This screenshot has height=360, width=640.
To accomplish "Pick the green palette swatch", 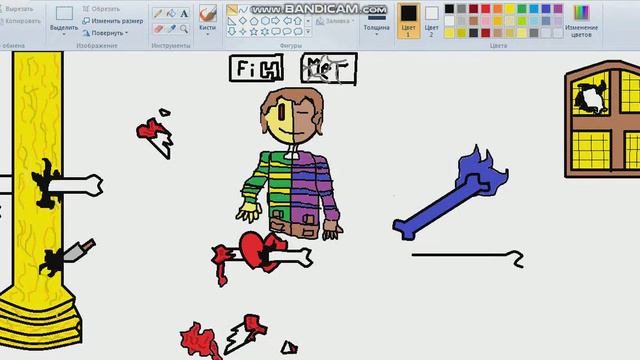I will pyautogui.click(x=522, y=9).
